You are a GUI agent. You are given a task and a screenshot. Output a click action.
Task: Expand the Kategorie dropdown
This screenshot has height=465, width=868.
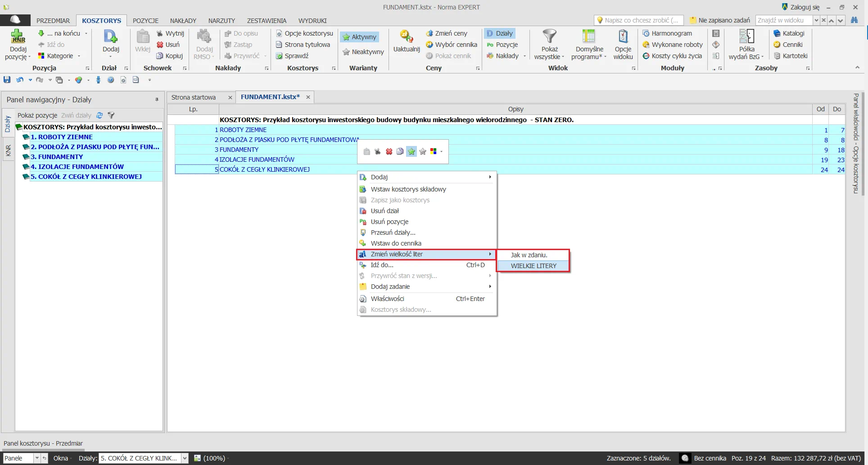[x=79, y=56]
